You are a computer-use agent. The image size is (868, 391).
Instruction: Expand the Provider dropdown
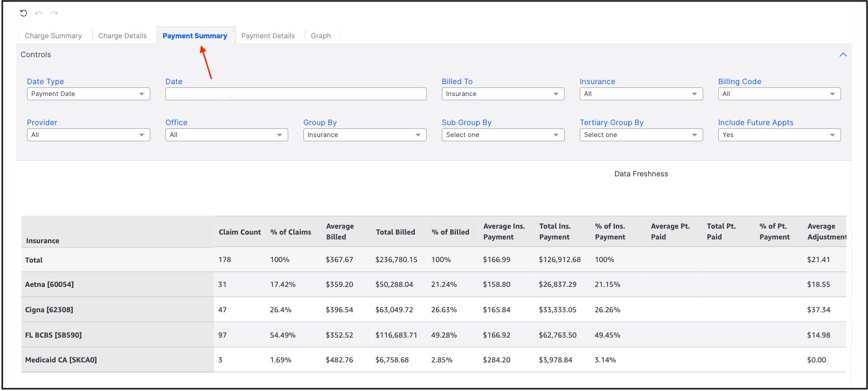(88, 135)
